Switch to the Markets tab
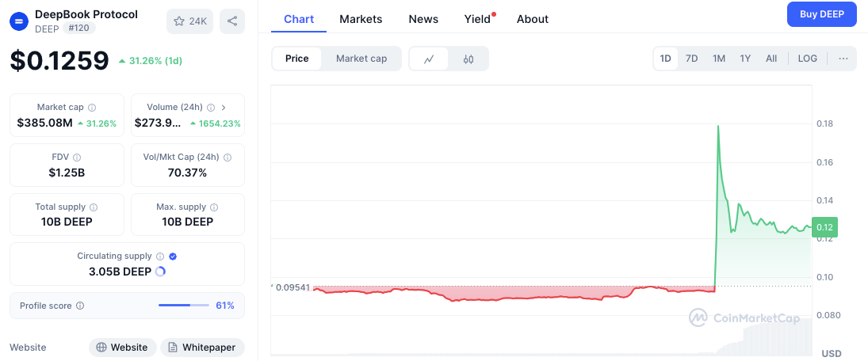Screen dimensions: 868x361 point(361,19)
